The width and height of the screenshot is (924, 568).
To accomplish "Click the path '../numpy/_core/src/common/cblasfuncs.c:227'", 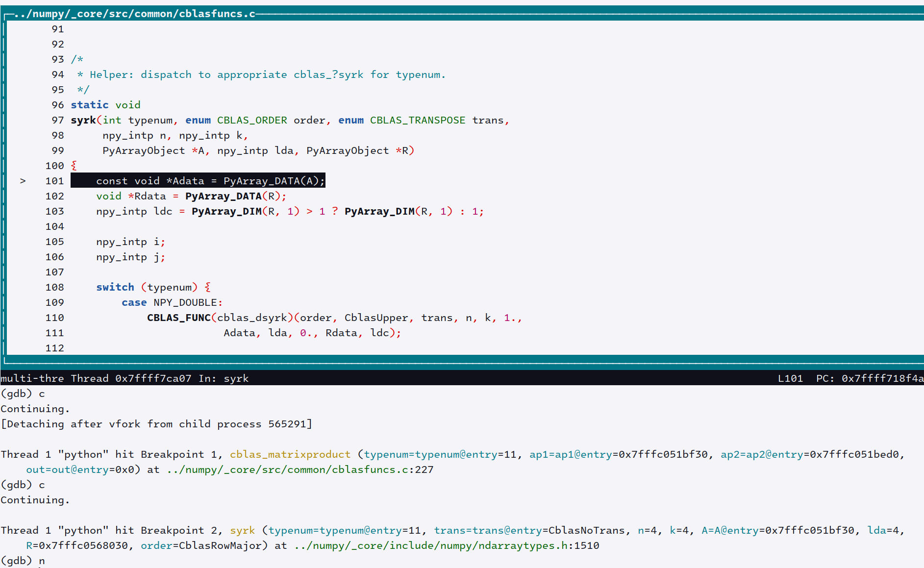I will coord(300,469).
